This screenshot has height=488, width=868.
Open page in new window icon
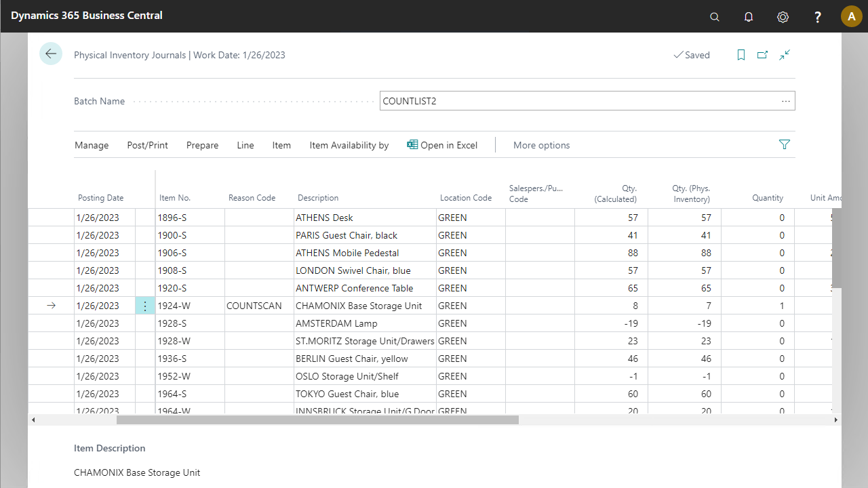click(x=762, y=55)
